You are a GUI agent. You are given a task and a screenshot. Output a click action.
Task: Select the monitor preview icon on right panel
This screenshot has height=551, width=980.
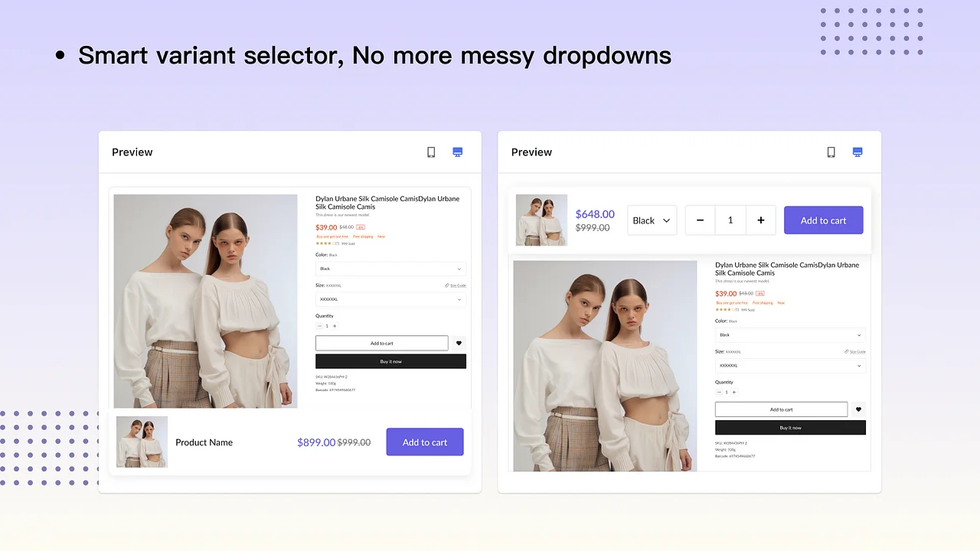coord(857,152)
